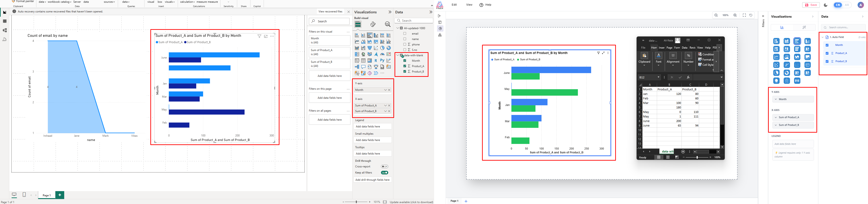Select the Python visual icon in Power BI
The height and width of the screenshot is (204, 868).
tap(382, 61)
